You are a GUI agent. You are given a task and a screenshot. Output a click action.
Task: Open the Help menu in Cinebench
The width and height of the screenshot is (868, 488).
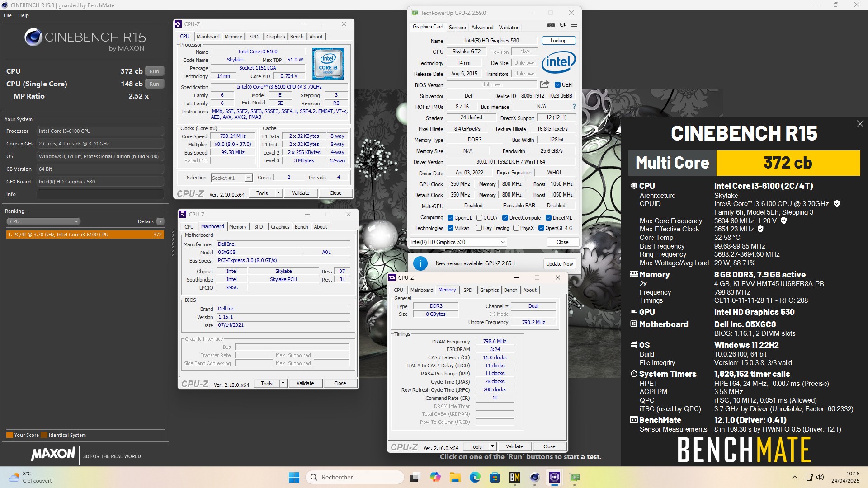tap(24, 15)
